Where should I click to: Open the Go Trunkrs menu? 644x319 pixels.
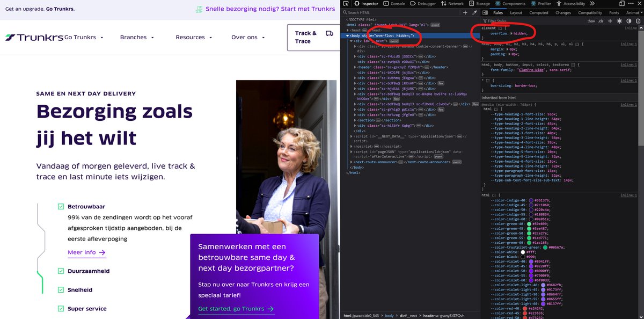84,38
